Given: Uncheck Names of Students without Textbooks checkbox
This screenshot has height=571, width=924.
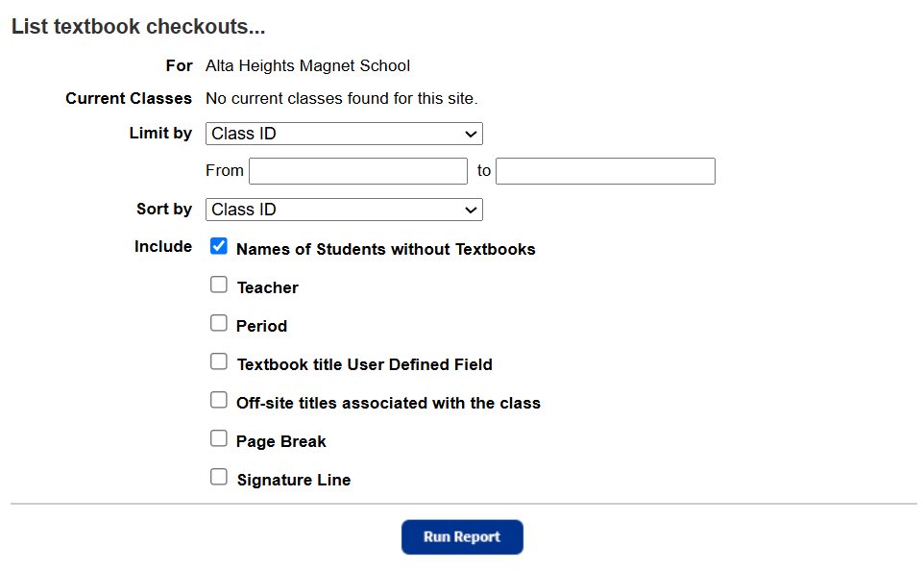Looking at the screenshot, I should [219, 247].
